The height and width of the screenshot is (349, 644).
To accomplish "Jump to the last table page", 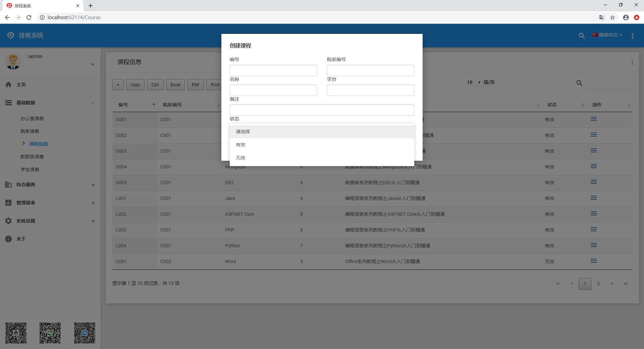I will click(625, 284).
